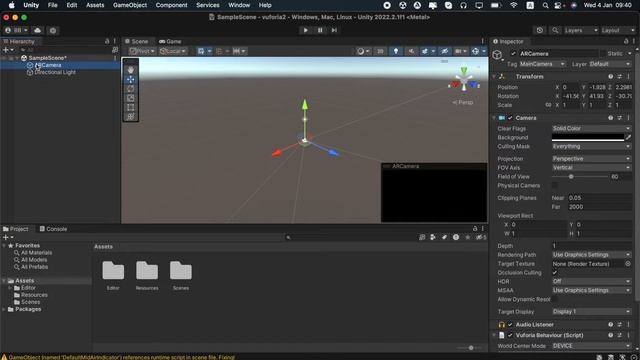Click the Near clipping plane field
The width and height of the screenshot is (640, 360).
coord(600,198)
